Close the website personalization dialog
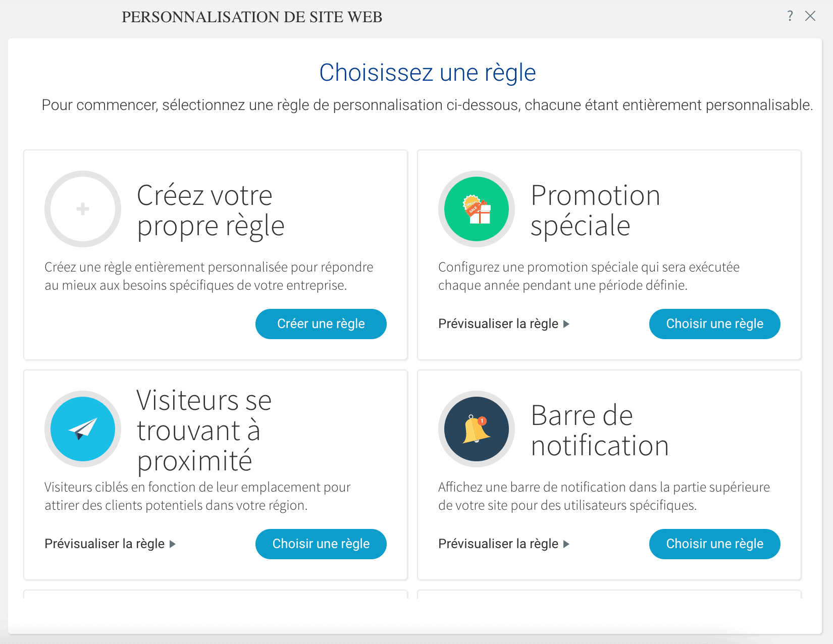 [x=810, y=16]
